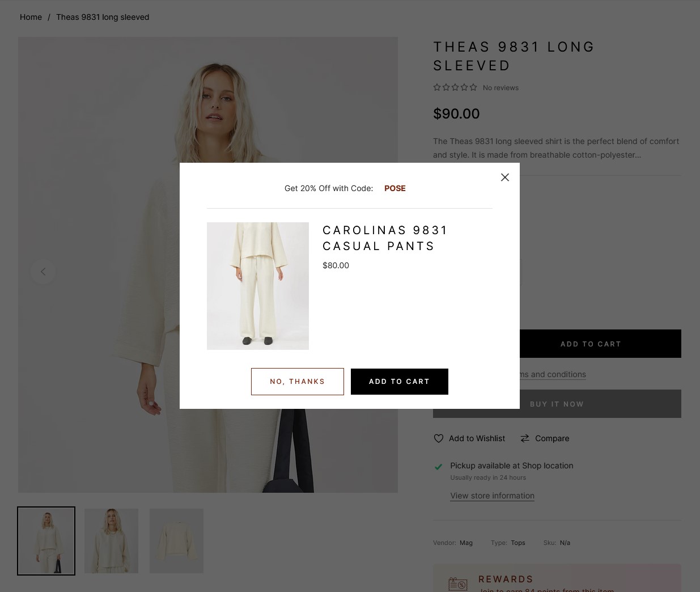The width and height of the screenshot is (700, 592).
Task: Open View store information link
Action: click(x=492, y=496)
